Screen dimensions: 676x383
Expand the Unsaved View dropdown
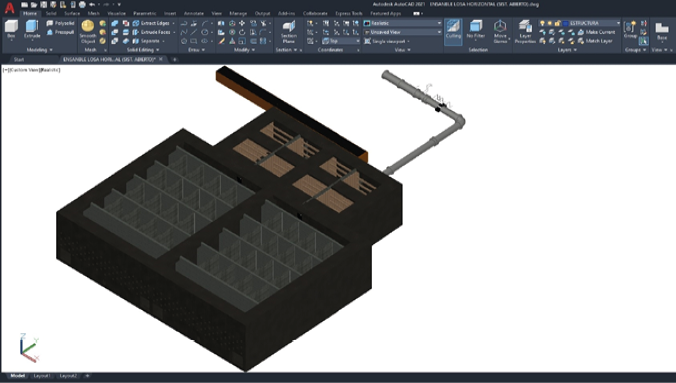(403, 32)
